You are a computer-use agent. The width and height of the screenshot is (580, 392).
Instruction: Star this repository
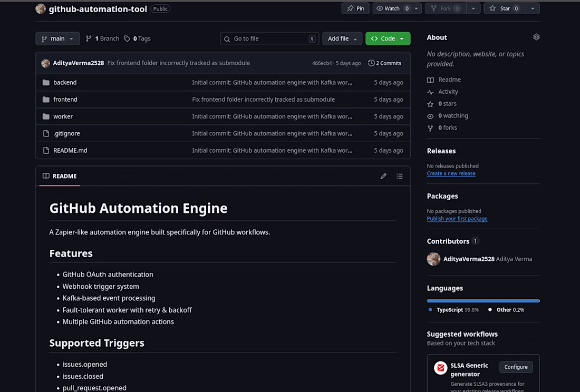pyautogui.click(x=505, y=8)
